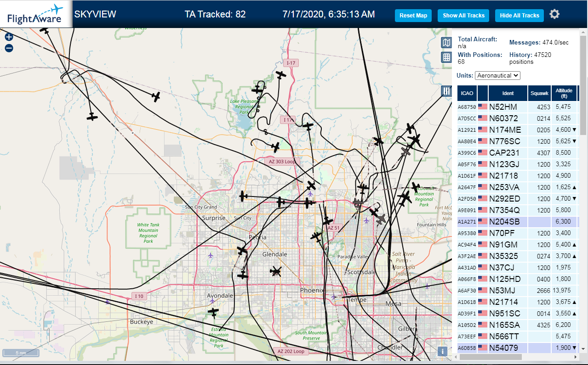
Task: Click the flag column header
Action: [x=483, y=93]
